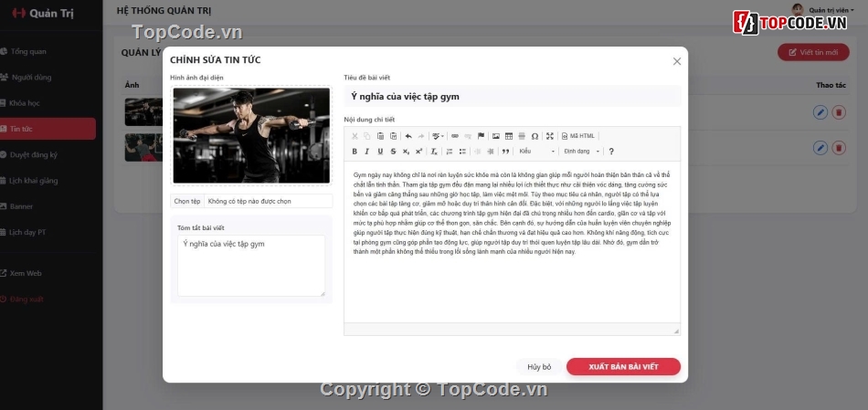Maximize the editor with fullscreen icon
Screen dimensions: 868x410
(550, 136)
